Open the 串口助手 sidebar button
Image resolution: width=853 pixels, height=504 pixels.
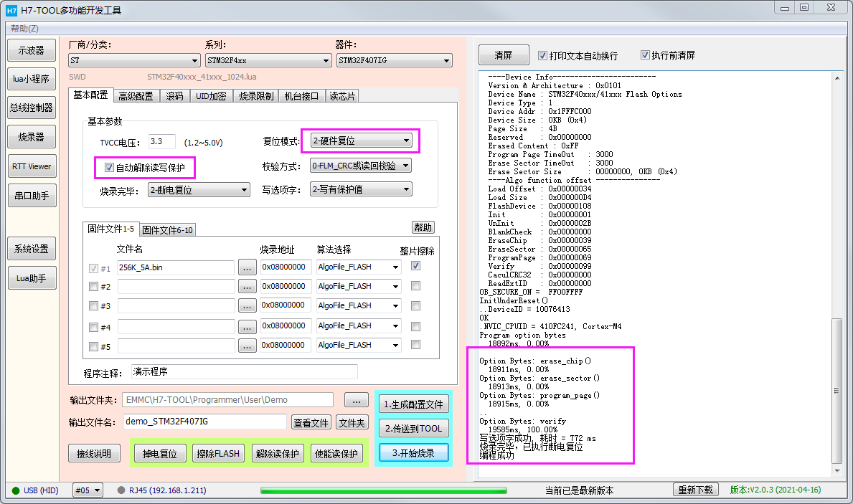tap(32, 196)
